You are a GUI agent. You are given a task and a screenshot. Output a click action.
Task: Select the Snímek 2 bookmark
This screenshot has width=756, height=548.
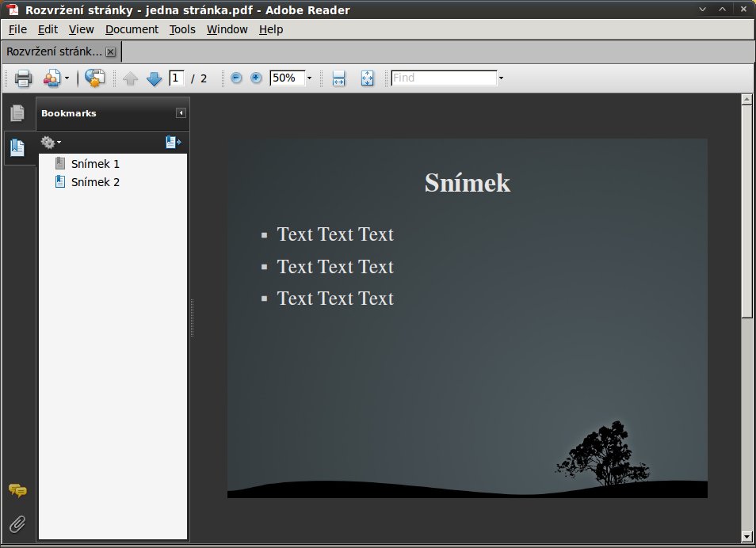[x=95, y=182]
